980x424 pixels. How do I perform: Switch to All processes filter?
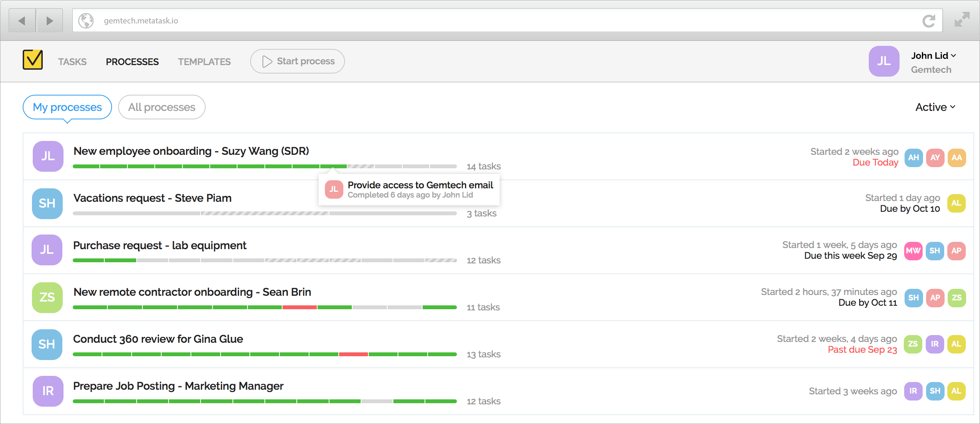tap(162, 107)
